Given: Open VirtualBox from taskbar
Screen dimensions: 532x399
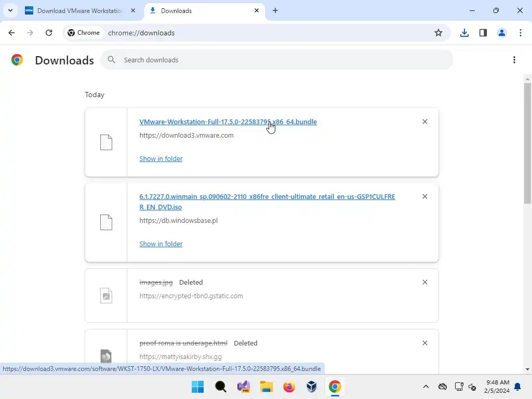Looking at the screenshot, I should click(x=312, y=387).
